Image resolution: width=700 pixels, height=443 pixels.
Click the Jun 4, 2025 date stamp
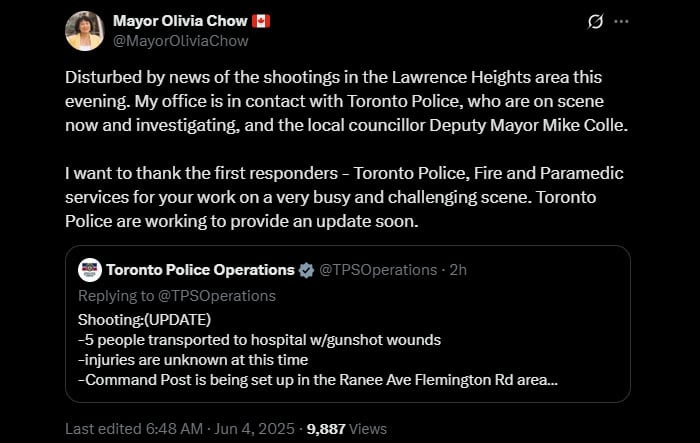point(254,429)
